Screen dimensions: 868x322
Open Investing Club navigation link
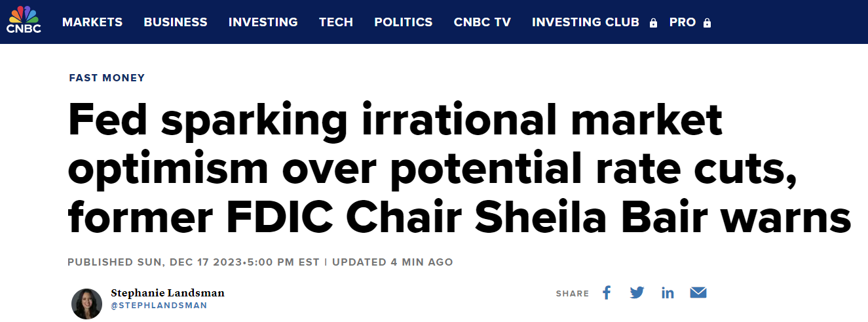click(585, 22)
